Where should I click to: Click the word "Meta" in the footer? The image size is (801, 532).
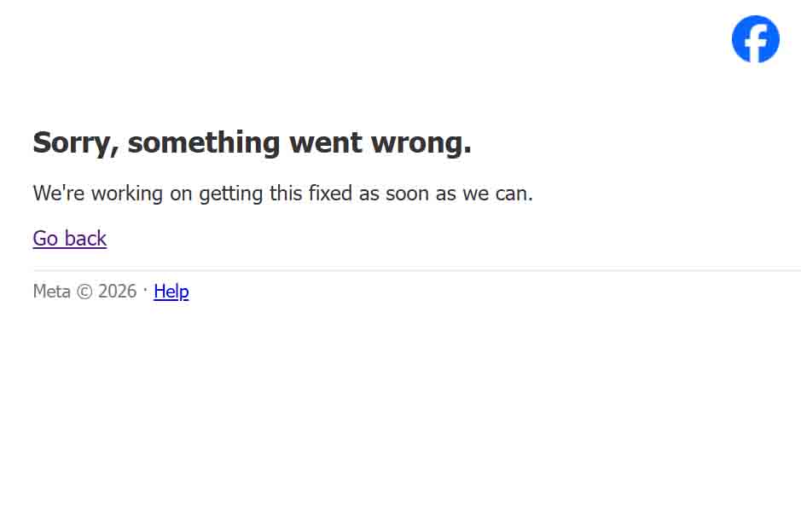point(51,292)
